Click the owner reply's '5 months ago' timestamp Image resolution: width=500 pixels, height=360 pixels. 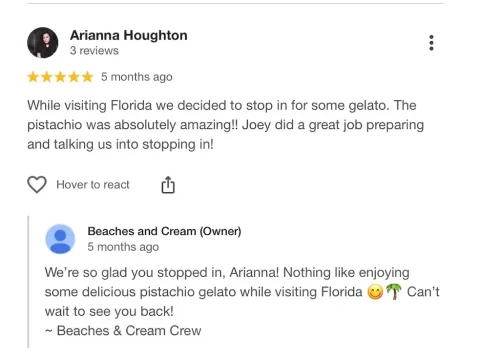click(123, 247)
